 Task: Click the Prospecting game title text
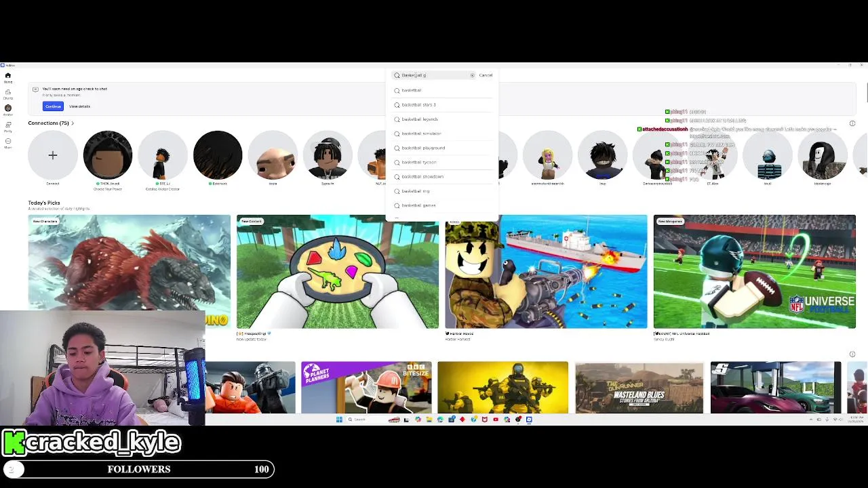[x=253, y=333]
